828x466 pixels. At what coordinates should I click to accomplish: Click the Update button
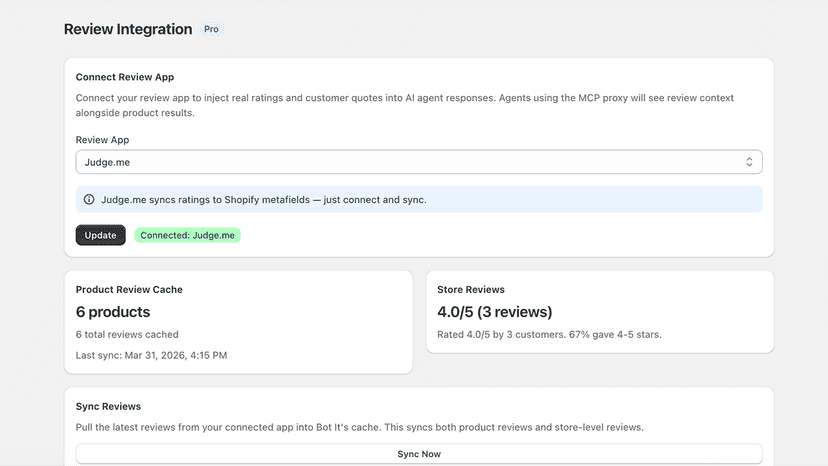pos(100,235)
